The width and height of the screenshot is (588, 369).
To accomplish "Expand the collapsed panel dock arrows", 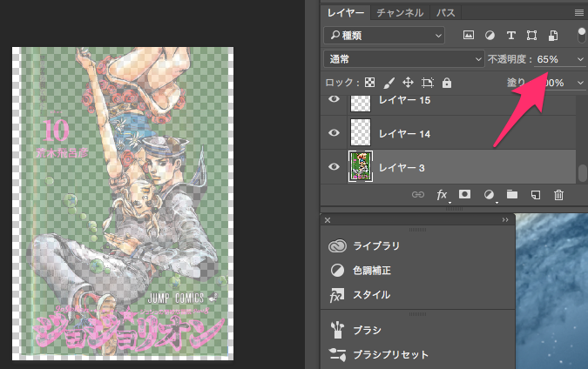I will point(505,220).
